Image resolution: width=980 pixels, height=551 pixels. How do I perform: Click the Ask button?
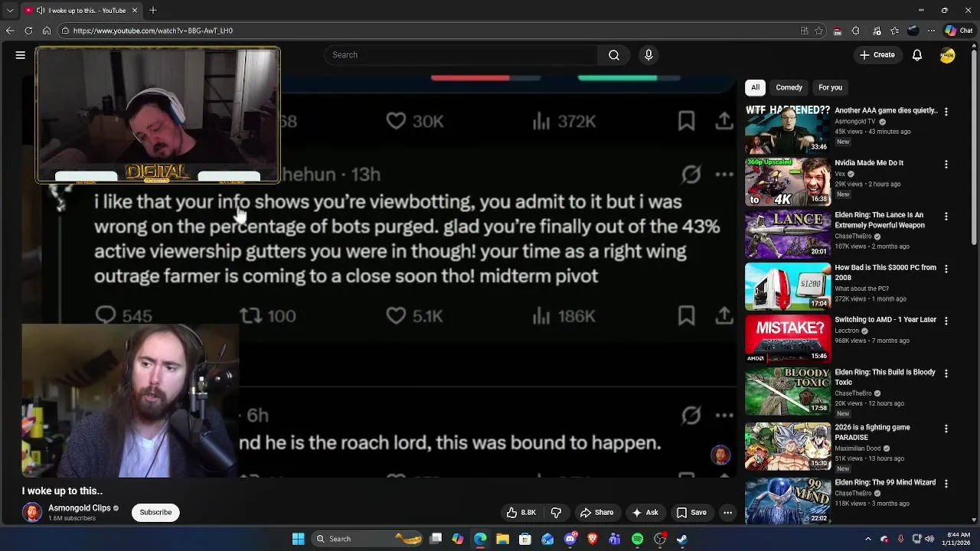click(x=645, y=513)
